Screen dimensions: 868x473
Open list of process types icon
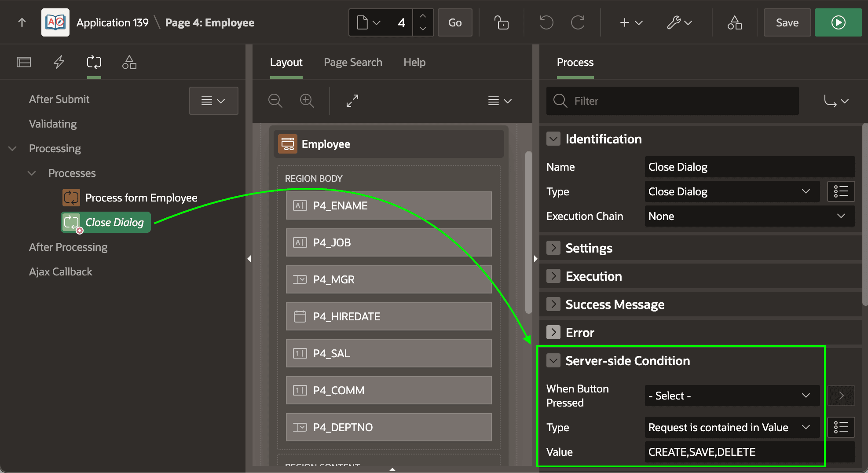tap(841, 191)
